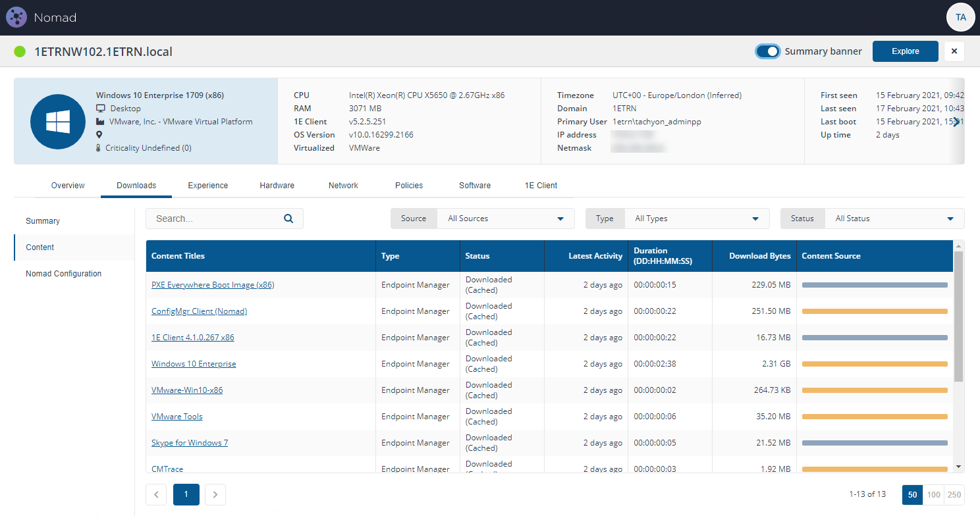Sort by Duration column header
The height and width of the screenshot is (516, 980).
(x=670, y=256)
